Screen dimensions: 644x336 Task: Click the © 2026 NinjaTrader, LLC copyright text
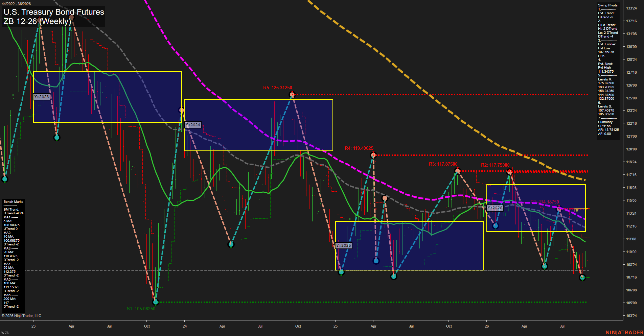pyautogui.click(x=21, y=316)
